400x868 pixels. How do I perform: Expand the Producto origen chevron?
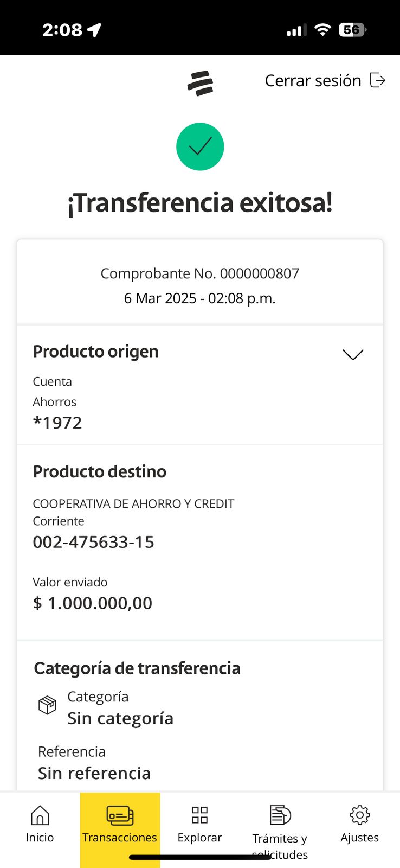click(353, 354)
